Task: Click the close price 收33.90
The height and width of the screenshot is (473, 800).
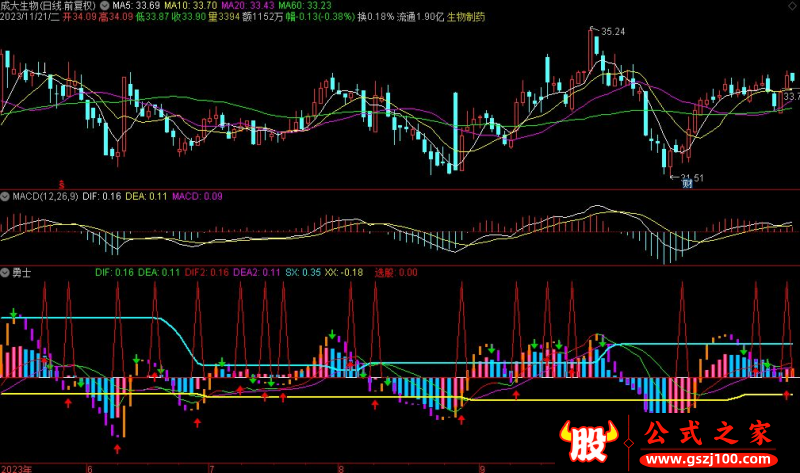Action: [x=189, y=17]
